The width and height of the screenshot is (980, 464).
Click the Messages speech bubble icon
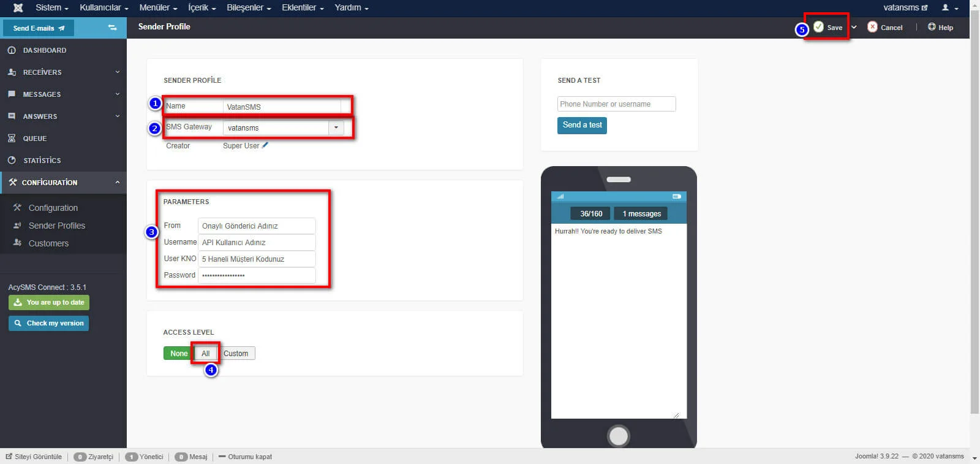click(12, 94)
